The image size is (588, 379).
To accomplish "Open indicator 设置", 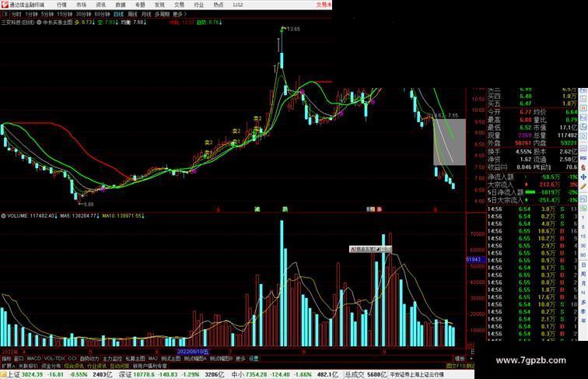I will pos(254,359).
